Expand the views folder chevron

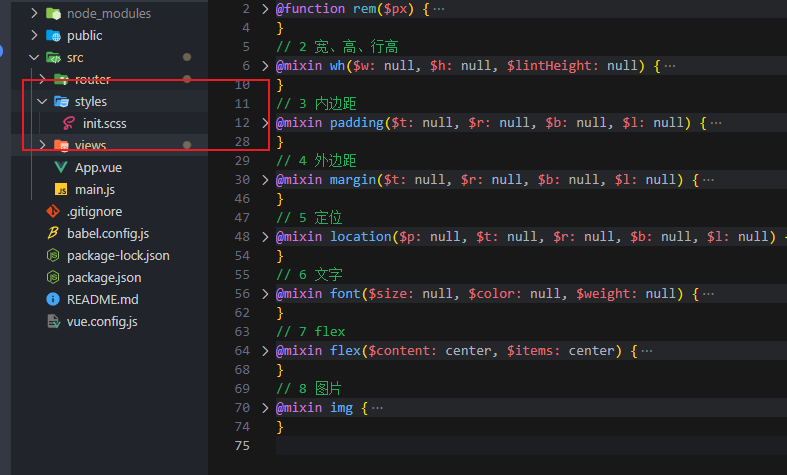pyautogui.click(x=42, y=145)
